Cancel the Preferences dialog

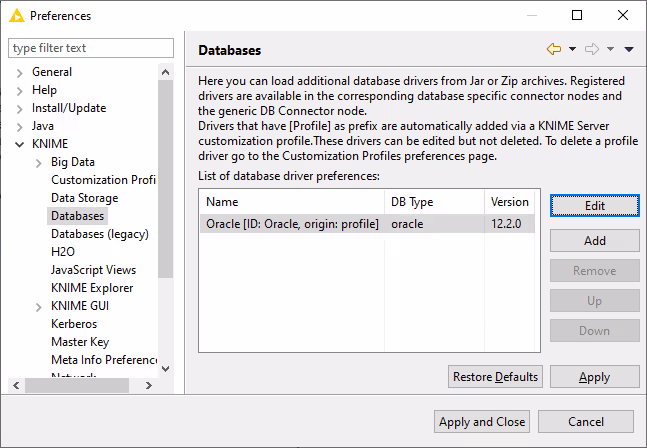tap(585, 422)
